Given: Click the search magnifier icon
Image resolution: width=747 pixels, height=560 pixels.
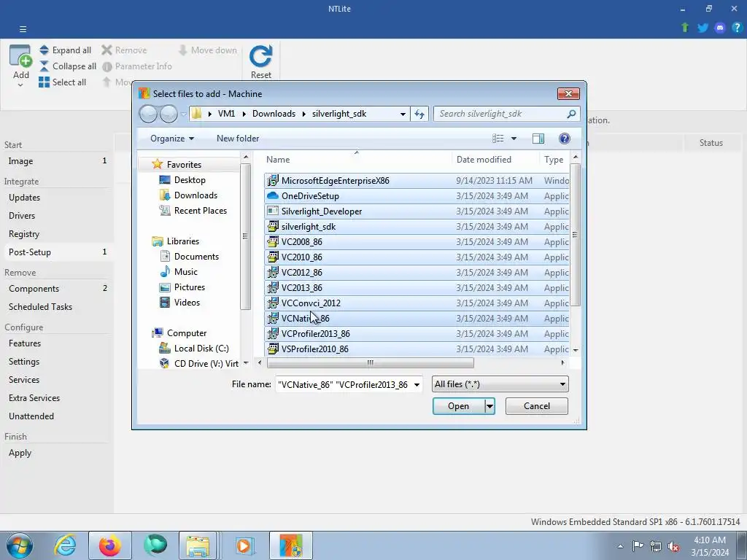Looking at the screenshot, I should (571, 114).
